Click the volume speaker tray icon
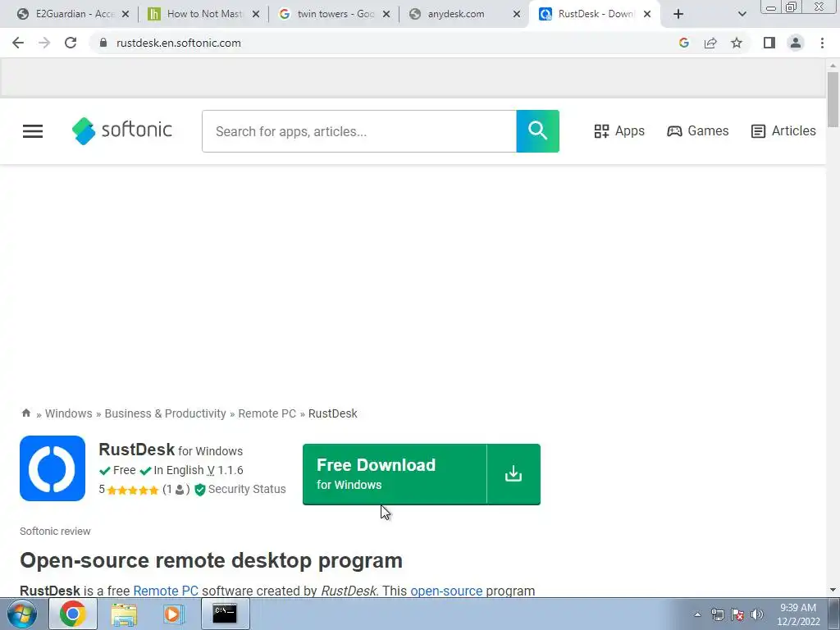840x630 pixels. pyautogui.click(x=757, y=614)
